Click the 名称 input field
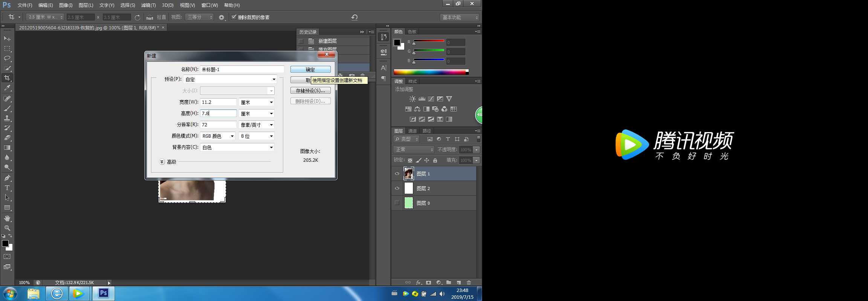 [242, 69]
